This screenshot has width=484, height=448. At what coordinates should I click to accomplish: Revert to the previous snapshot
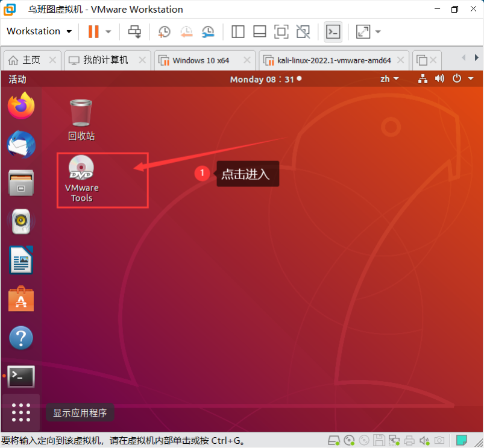[186, 31]
